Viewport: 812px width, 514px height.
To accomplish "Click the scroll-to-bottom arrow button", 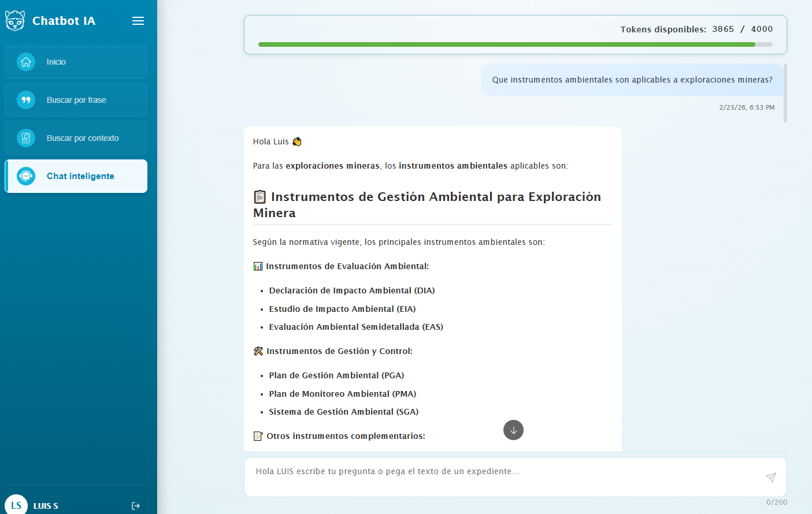I will (513, 430).
